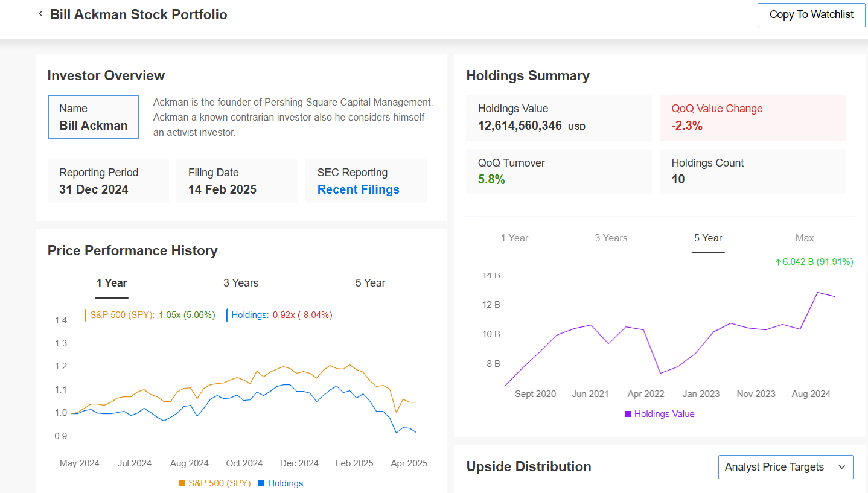Viewport: 868px width, 493px height.
Task: Toggle the purple Holdings Value legend swatch
Action: click(628, 414)
